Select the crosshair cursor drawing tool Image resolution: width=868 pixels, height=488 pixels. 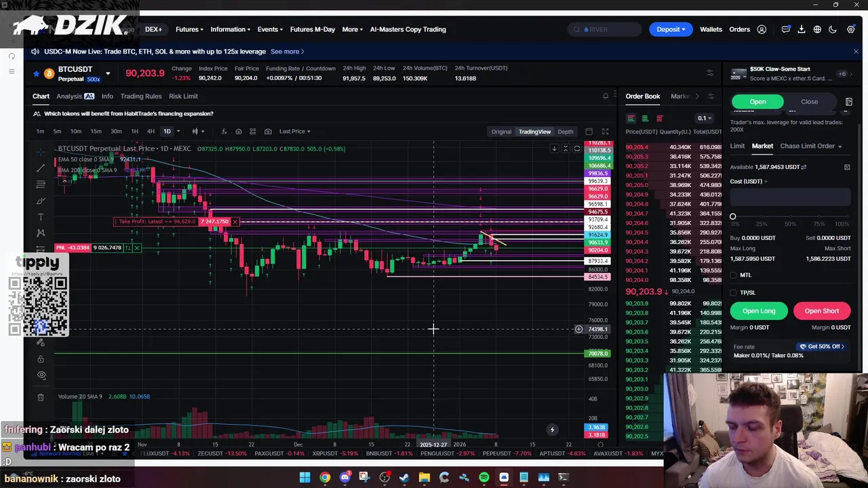41,151
